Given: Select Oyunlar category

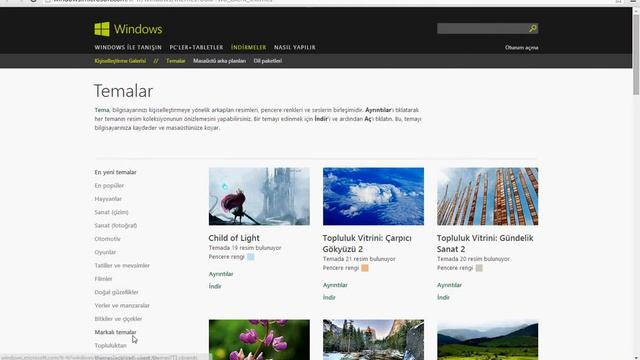Looking at the screenshot, I should (x=105, y=252).
